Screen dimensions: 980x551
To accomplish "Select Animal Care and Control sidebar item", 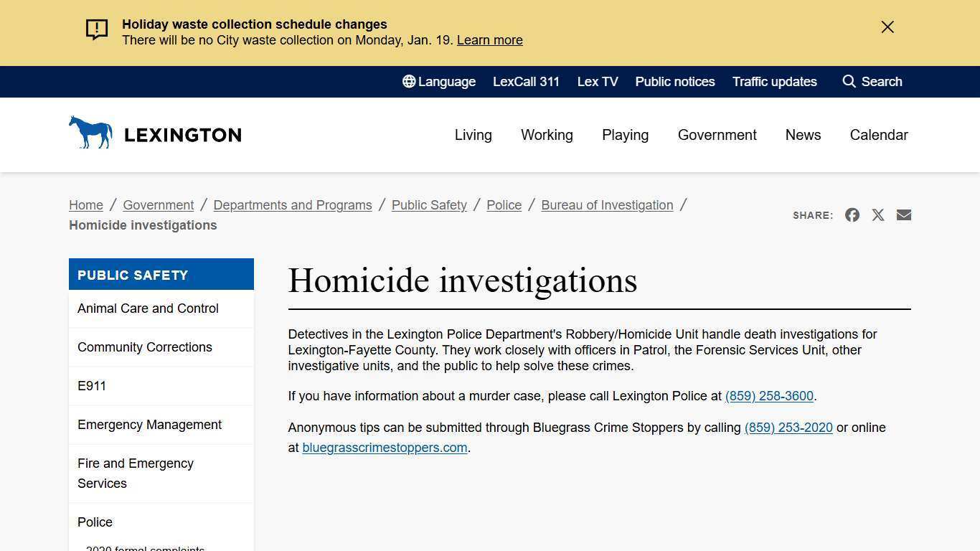I will [x=148, y=309].
